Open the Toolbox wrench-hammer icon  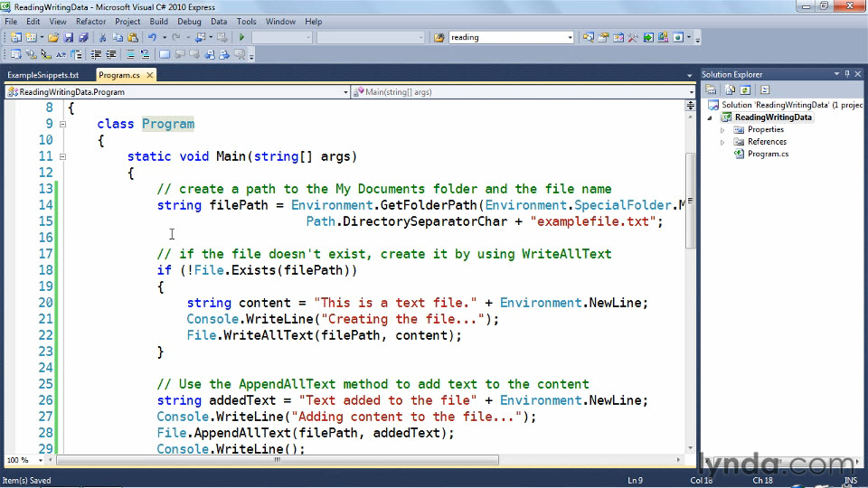click(633, 38)
